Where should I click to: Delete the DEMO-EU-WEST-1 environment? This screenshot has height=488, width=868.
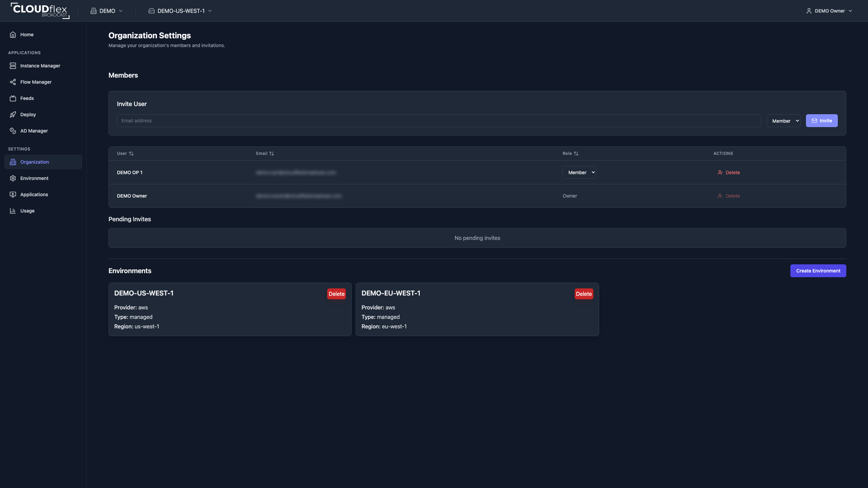[x=584, y=294]
